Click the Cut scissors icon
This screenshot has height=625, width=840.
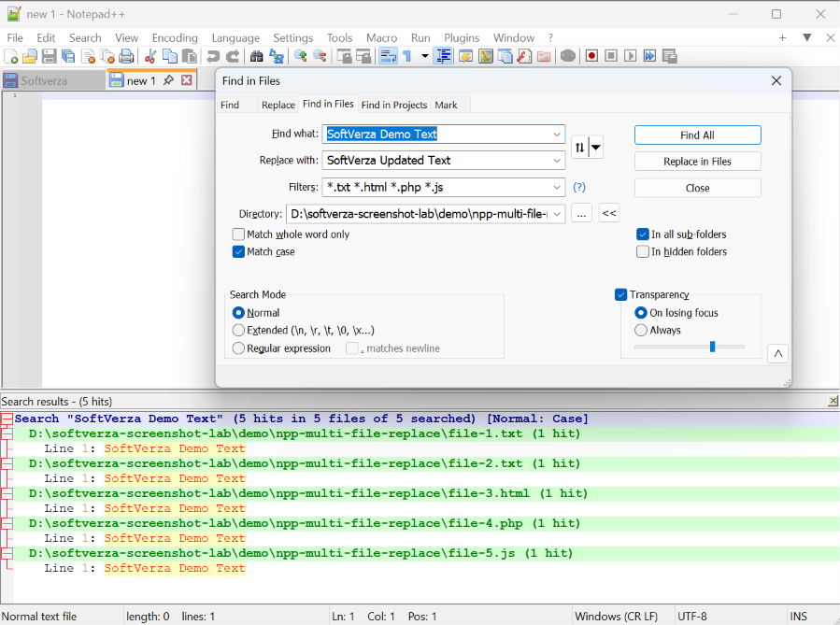pos(150,56)
